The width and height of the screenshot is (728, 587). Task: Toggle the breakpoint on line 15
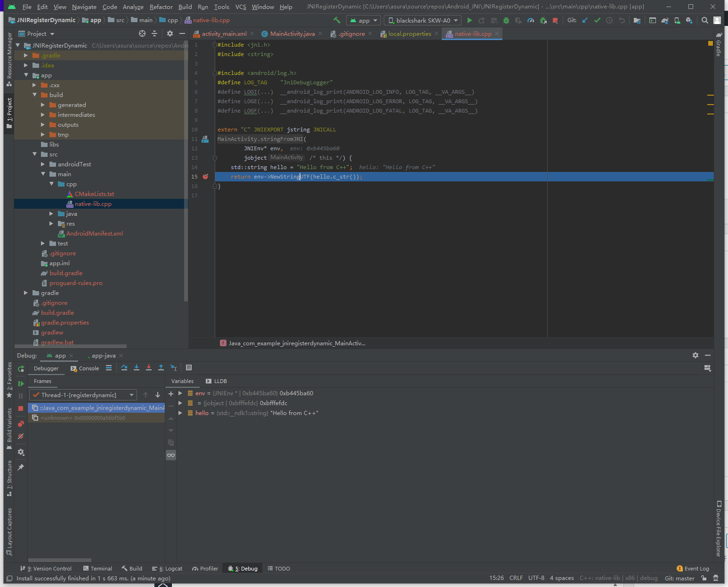[x=205, y=177]
